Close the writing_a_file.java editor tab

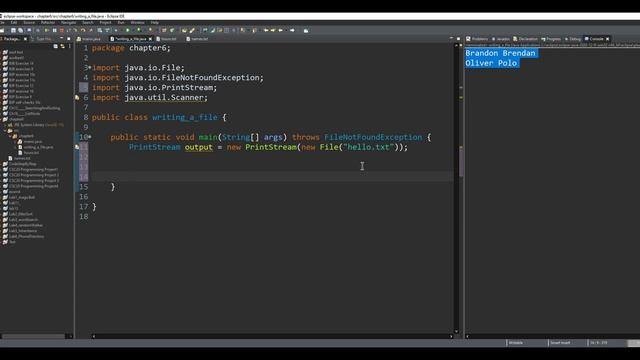[150, 39]
